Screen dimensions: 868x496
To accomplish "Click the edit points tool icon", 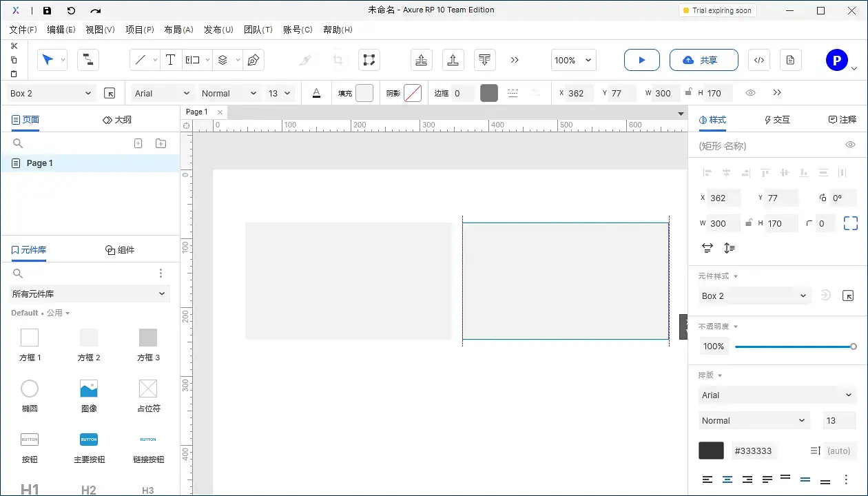I will tap(369, 60).
